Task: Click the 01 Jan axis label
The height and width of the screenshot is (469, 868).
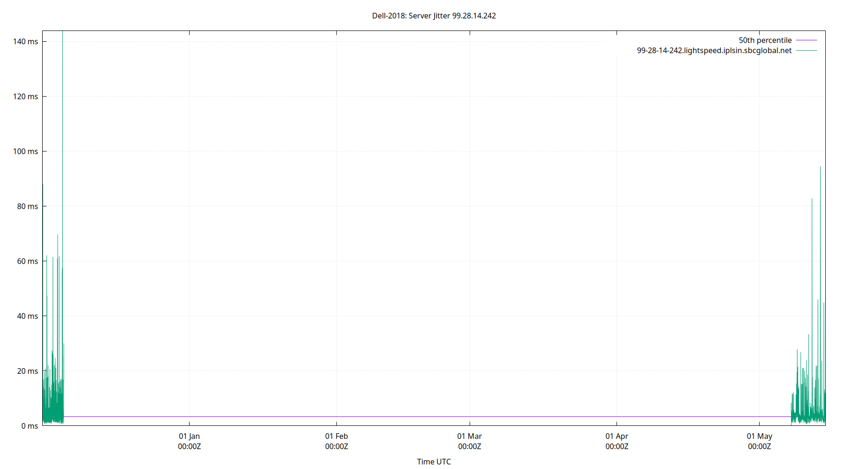Action: pos(189,436)
